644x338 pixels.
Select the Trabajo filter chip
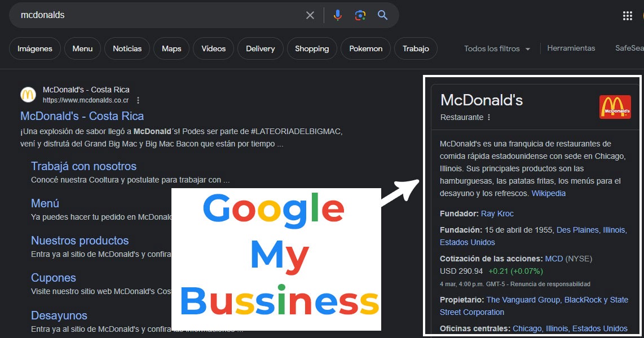tap(416, 48)
